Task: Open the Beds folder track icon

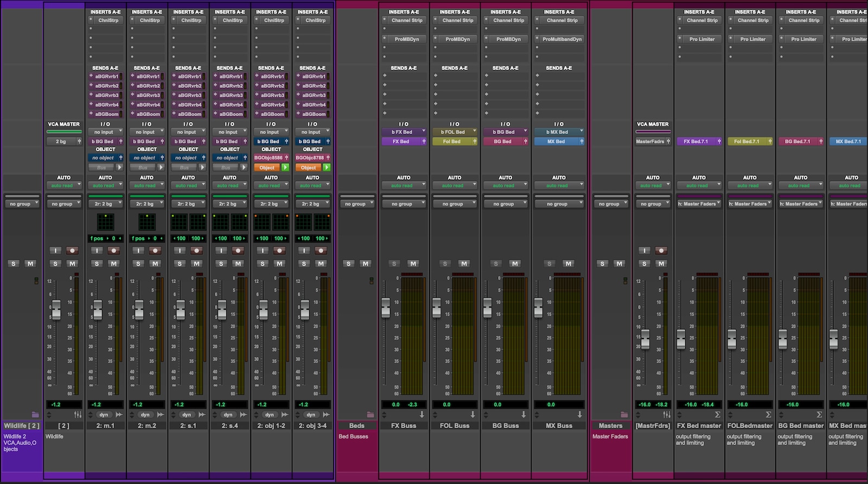Action: [x=371, y=415]
